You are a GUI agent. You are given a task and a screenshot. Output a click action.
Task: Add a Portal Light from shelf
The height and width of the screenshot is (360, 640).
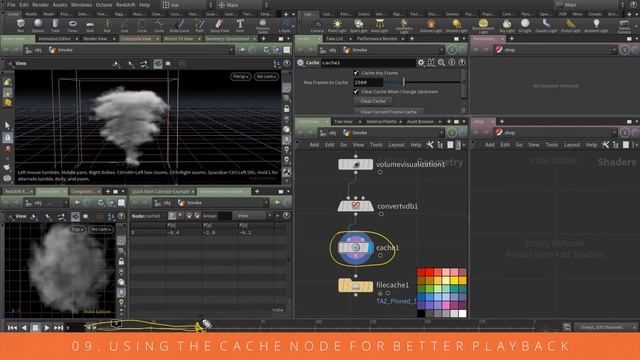click(x=571, y=25)
